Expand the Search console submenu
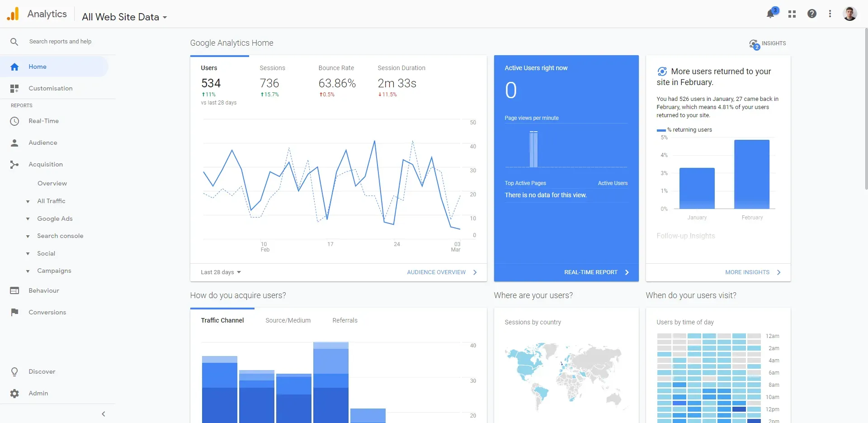This screenshot has width=868, height=423. pyautogui.click(x=28, y=236)
